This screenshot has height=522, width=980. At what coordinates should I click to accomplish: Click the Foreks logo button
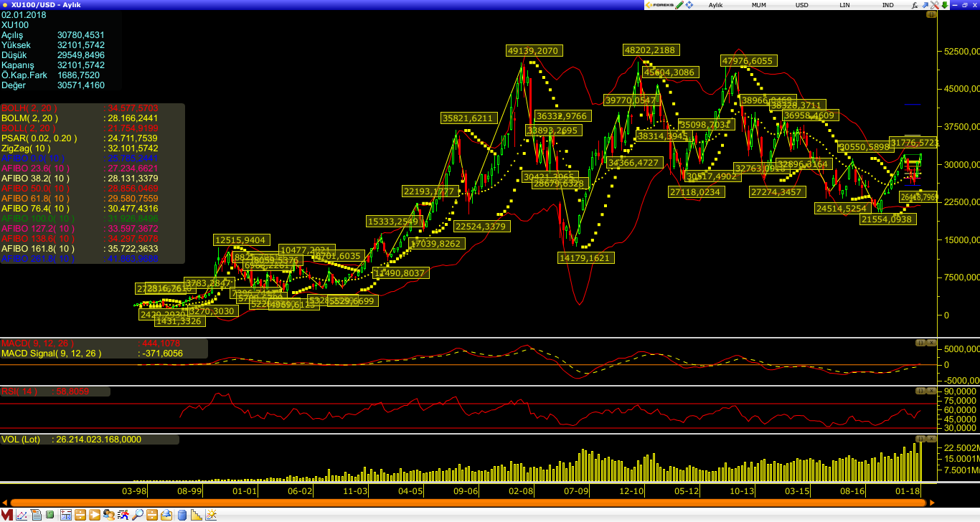pos(660,5)
